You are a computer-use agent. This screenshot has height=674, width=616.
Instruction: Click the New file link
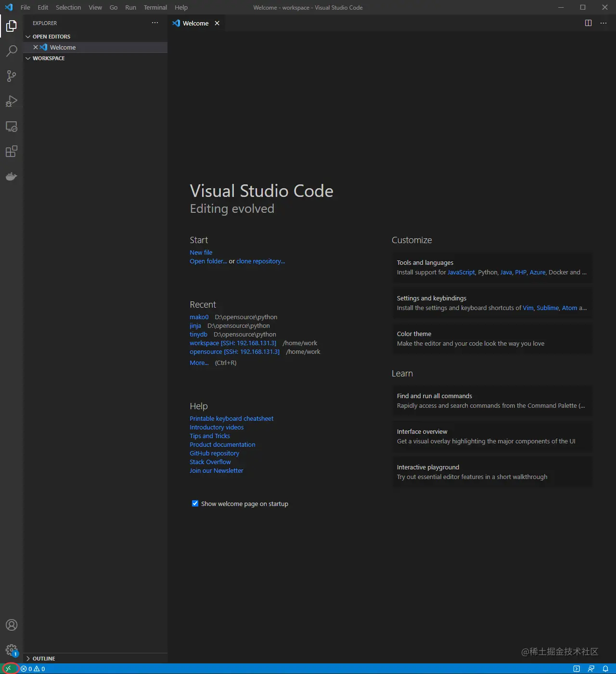[201, 252]
